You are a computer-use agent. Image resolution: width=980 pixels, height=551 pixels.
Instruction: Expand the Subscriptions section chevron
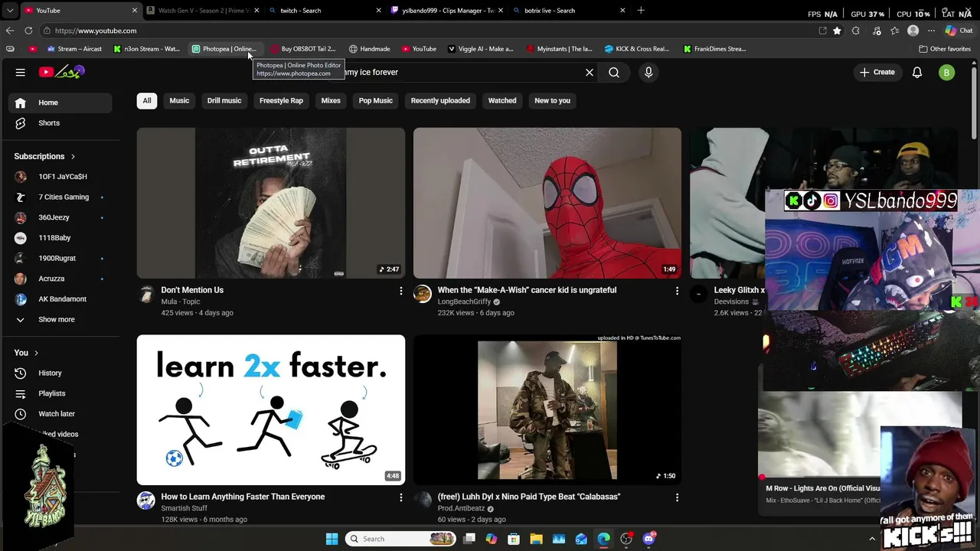click(73, 156)
